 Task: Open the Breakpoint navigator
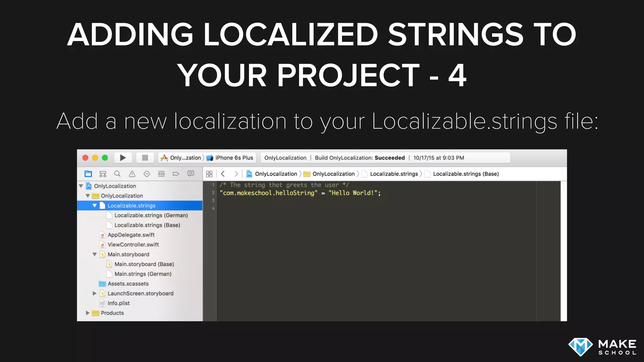click(176, 174)
